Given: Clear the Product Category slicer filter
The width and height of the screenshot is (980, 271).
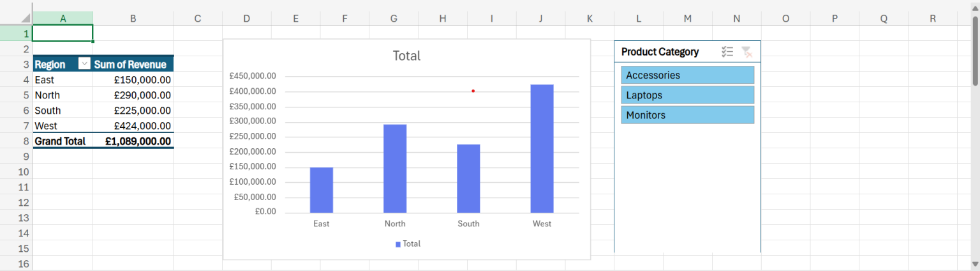Looking at the screenshot, I should coord(746,52).
